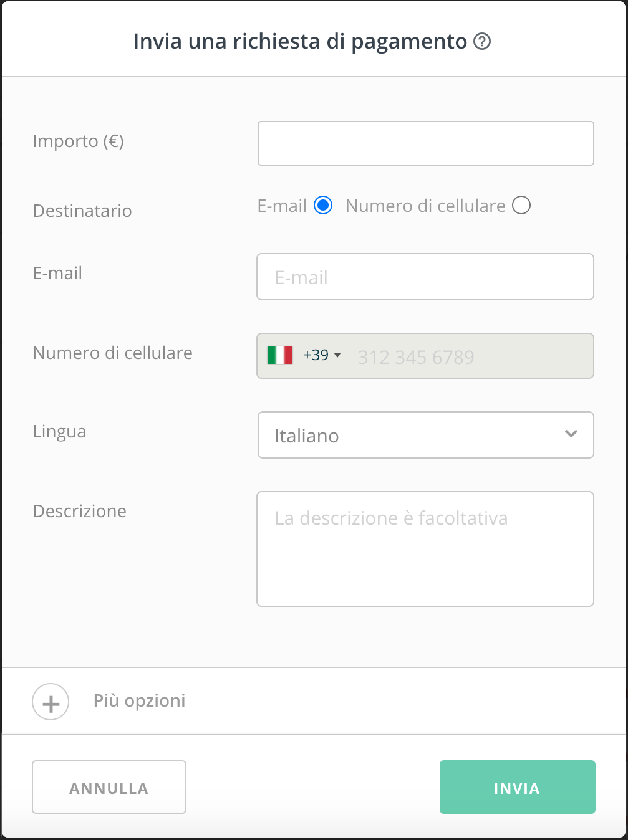Viewport: 628px width, 840px height.
Task: Select the E-mail destinatario radio button
Action: (x=322, y=205)
